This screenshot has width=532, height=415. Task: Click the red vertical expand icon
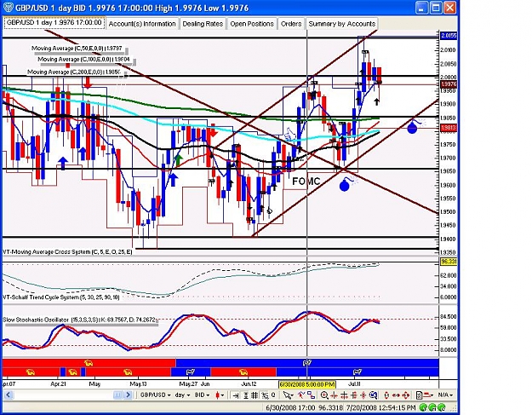(x=354, y=395)
